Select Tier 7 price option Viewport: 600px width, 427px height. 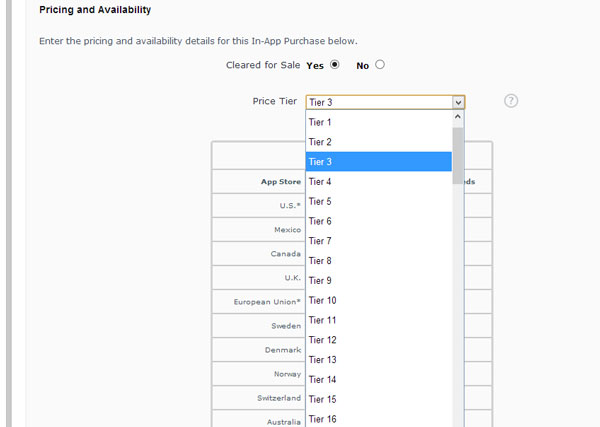[x=378, y=241]
